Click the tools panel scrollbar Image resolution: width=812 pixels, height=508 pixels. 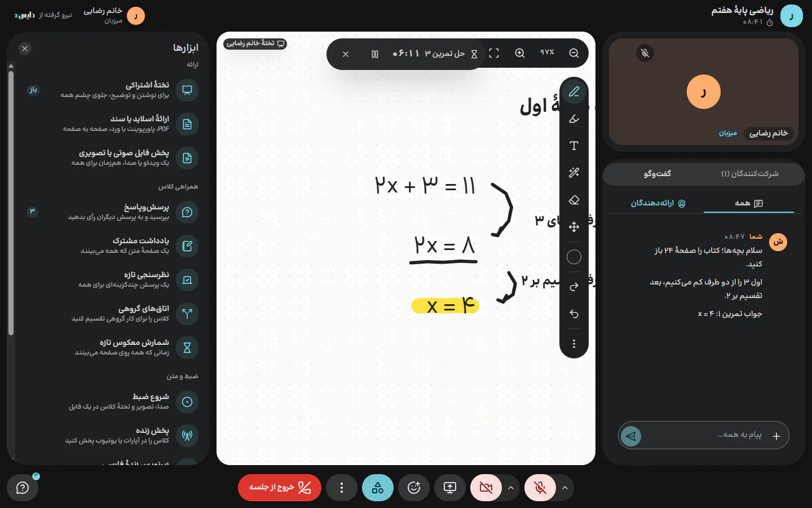[x=11, y=203]
